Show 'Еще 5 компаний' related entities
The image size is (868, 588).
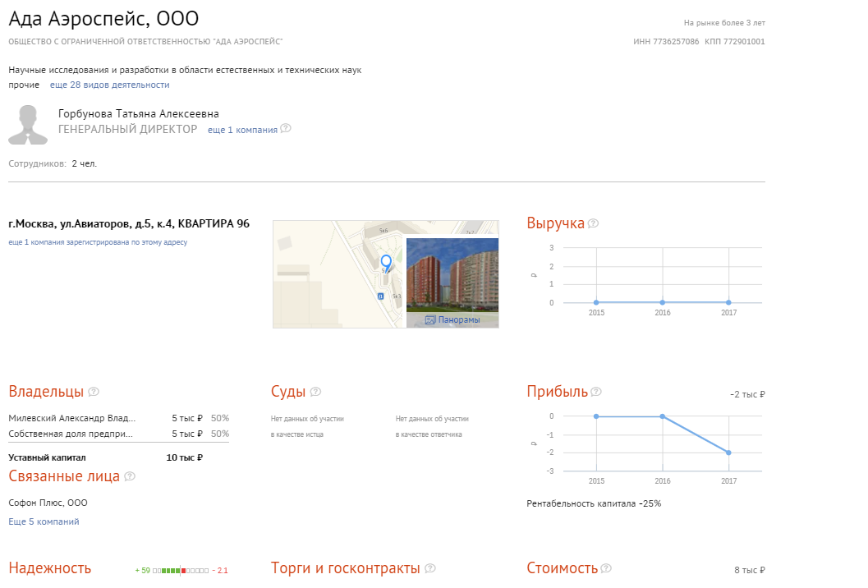44,521
